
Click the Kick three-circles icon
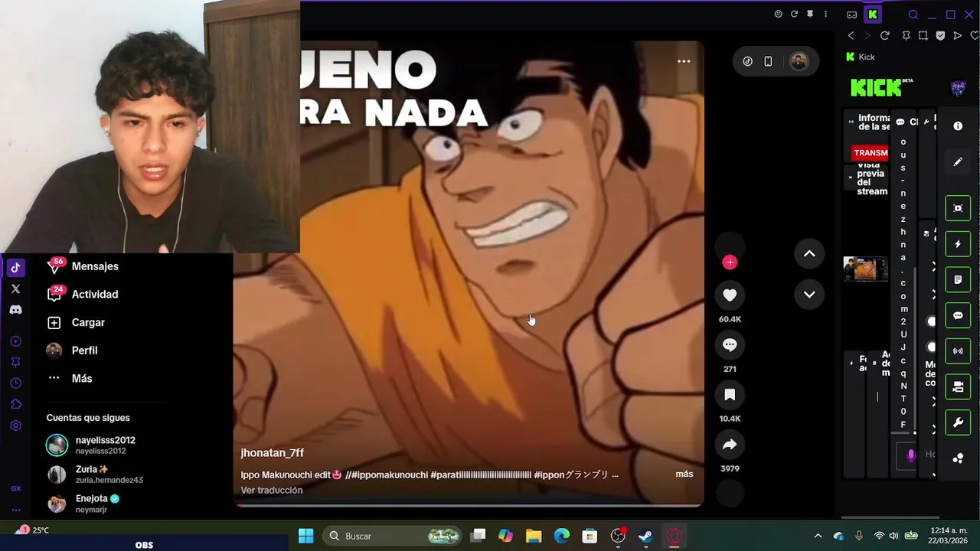click(958, 458)
